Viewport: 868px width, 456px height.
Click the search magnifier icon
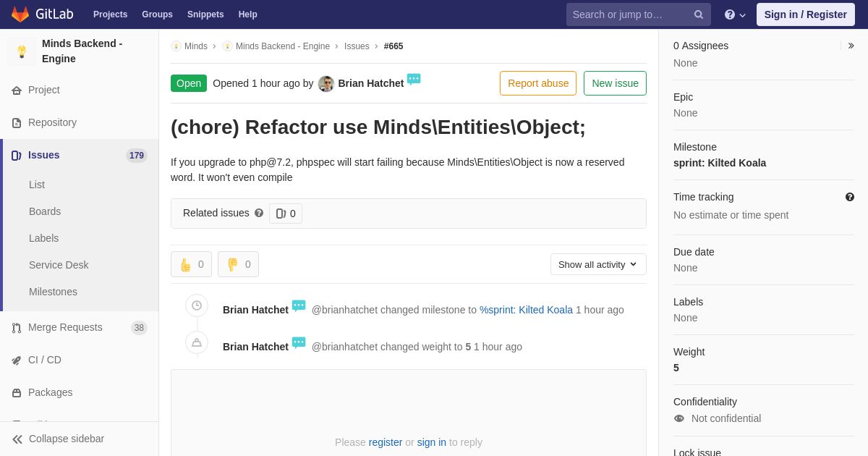pos(698,14)
